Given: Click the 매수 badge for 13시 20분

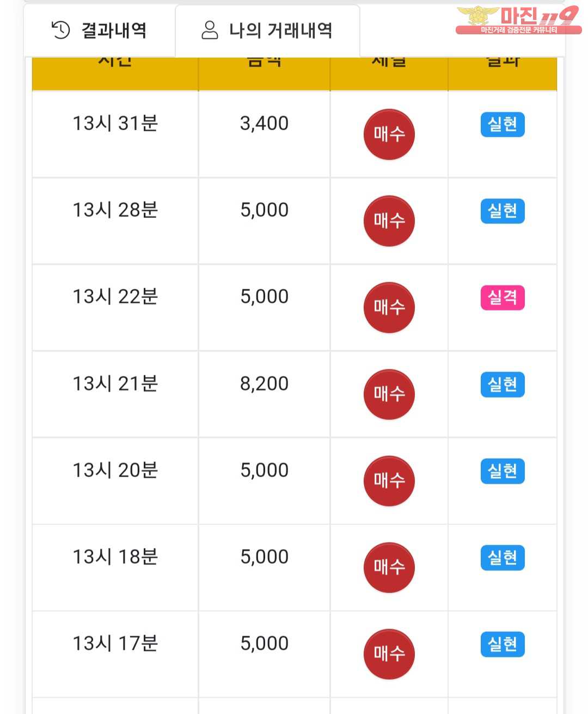Looking at the screenshot, I should coord(389,481).
